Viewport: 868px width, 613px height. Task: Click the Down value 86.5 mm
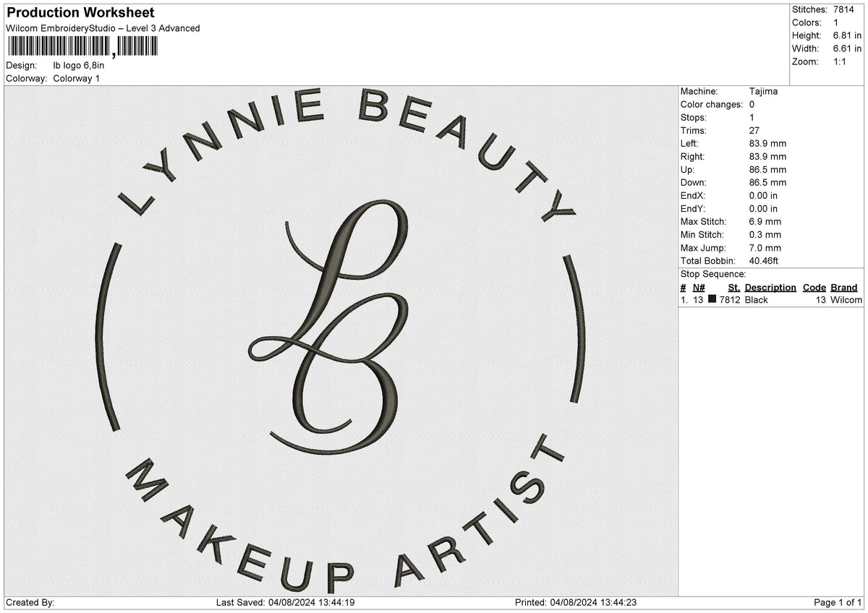click(x=767, y=183)
